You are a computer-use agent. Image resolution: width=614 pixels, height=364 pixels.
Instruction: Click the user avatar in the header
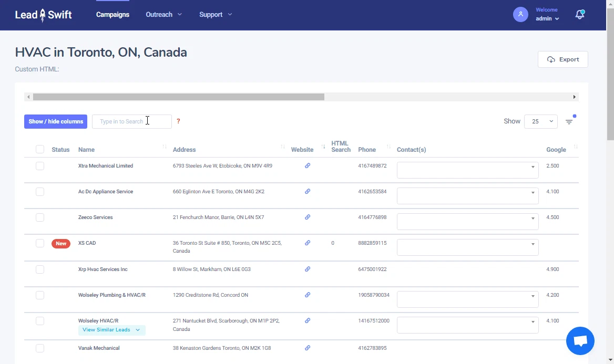pyautogui.click(x=520, y=14)
